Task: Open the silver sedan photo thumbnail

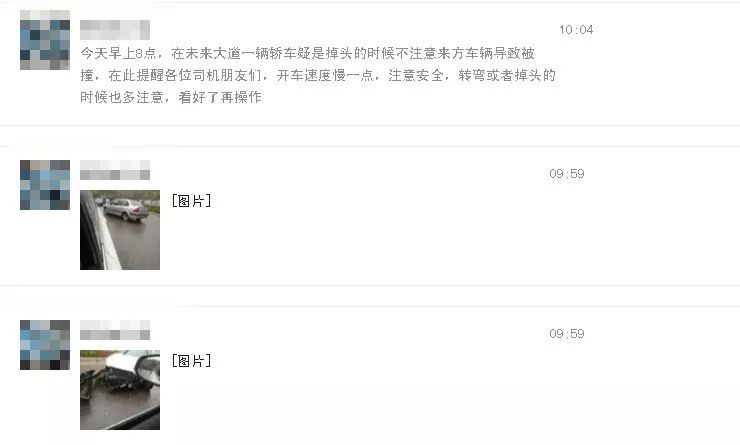Action: 120,230
